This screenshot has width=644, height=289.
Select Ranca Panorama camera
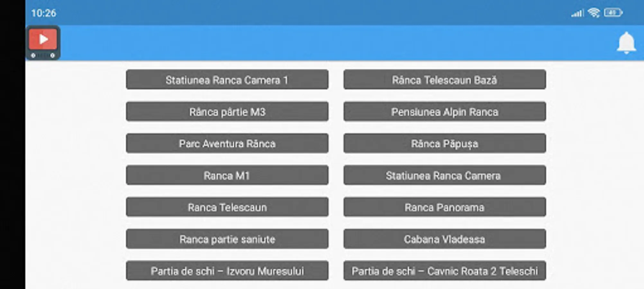[445, 207]
